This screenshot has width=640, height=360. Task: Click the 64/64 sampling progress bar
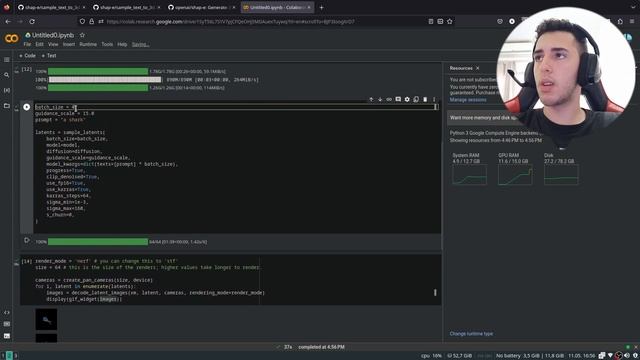[x=98, y=242]
